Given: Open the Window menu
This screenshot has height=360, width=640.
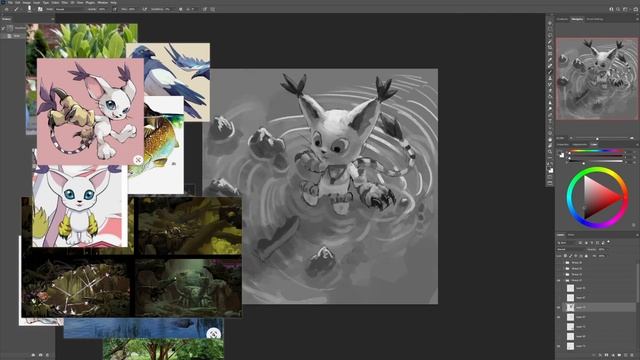Looking at the screenshot, I should pos(102,2).
